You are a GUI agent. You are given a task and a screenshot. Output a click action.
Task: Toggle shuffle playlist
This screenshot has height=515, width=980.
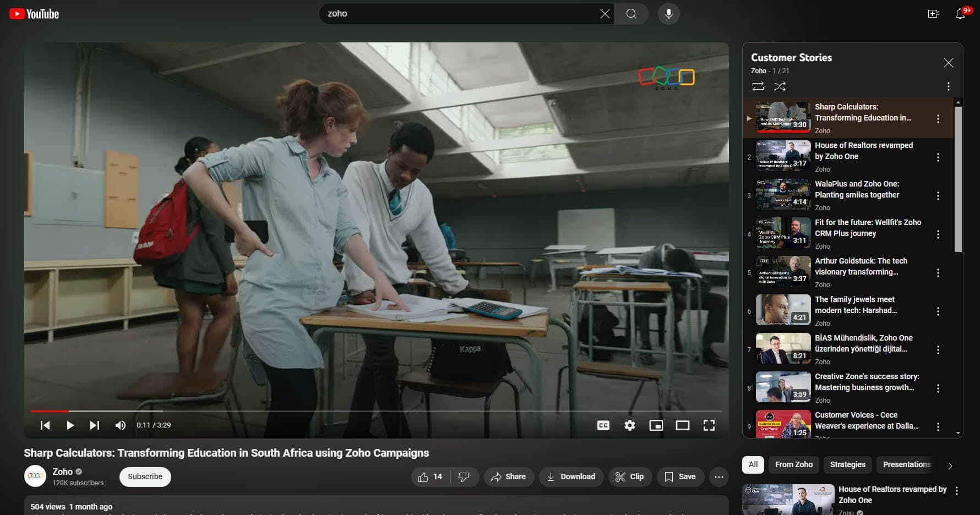point(780,86)
